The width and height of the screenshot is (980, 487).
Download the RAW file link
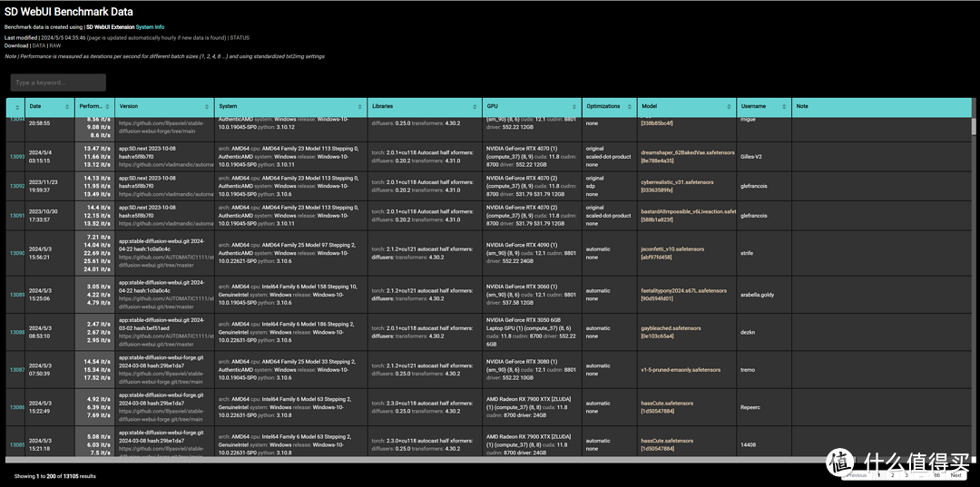tap(56, 45)
